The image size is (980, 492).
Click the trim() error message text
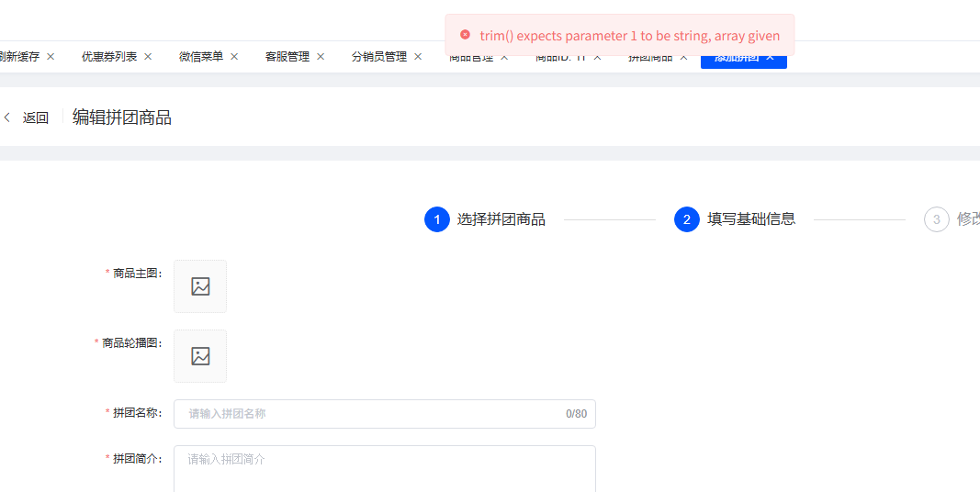630,36
